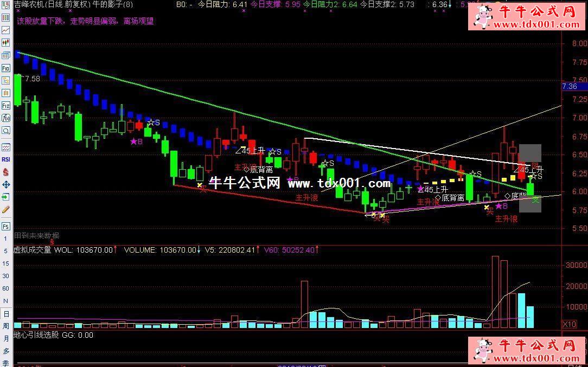Click the f(x) formula manager icon
Viewport: 588px width, 367px height.
(x=6, y=118)
